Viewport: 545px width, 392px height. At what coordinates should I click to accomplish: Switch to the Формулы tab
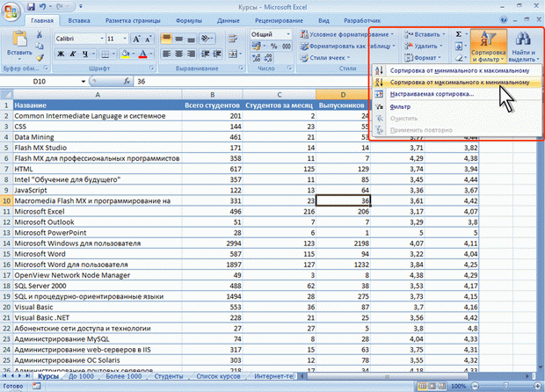(x=189, y=20)
